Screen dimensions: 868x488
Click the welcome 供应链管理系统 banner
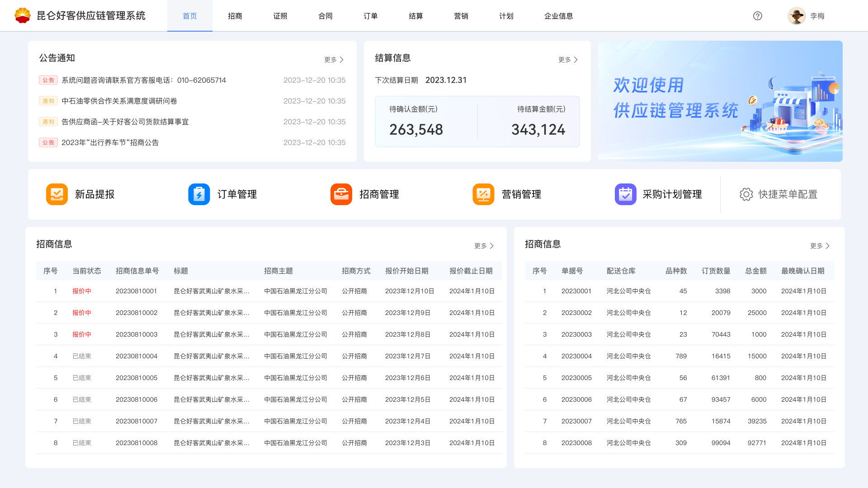tap(720, 101)
